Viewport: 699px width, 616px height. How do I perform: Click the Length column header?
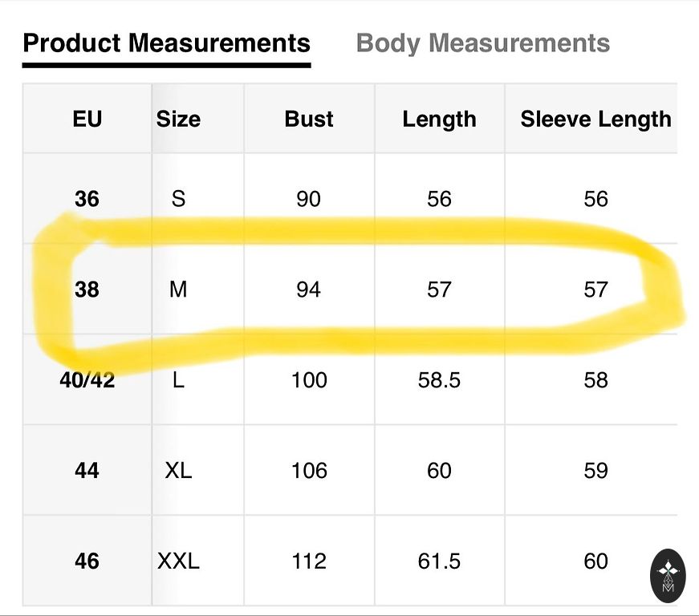(x=439, y=119)
